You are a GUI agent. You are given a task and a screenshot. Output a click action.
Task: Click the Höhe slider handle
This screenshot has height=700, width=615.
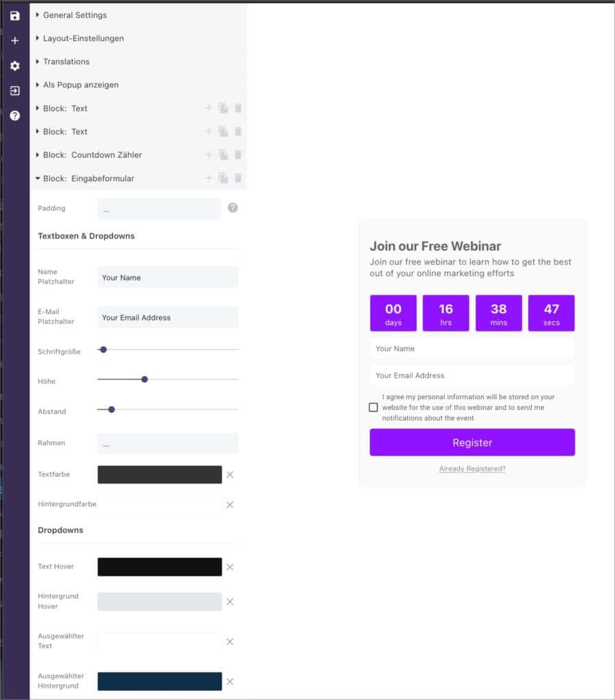(x=144, y=379)
